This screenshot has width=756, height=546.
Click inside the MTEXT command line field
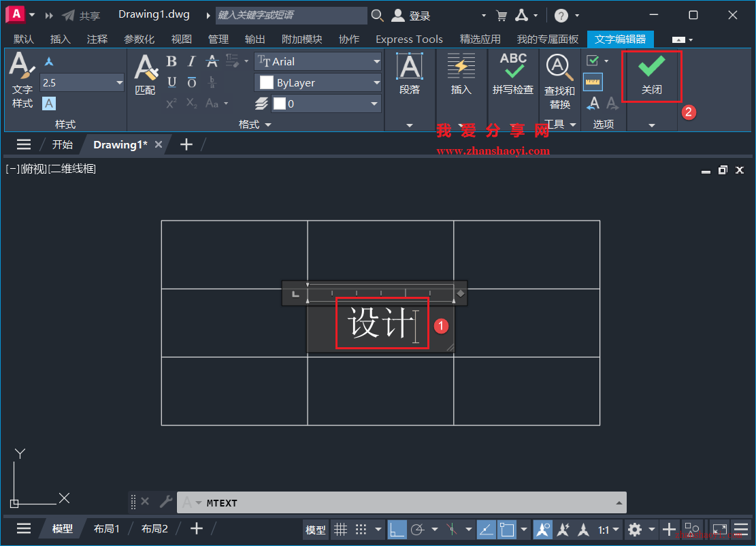coord(401,502)
